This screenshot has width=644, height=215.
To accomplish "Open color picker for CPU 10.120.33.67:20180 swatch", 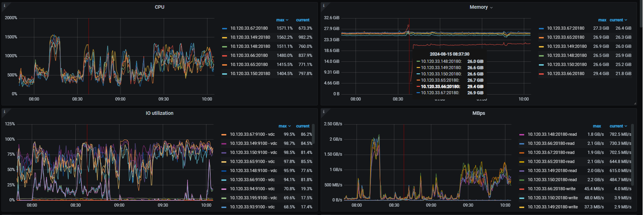I will pyautogui.click(x=225, y=28).
